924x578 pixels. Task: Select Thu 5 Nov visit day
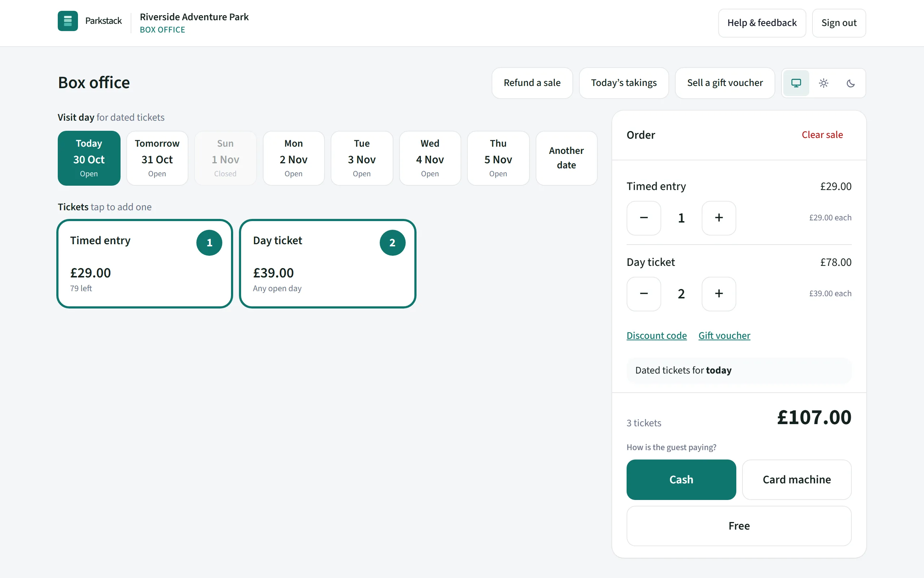(498, 158)
